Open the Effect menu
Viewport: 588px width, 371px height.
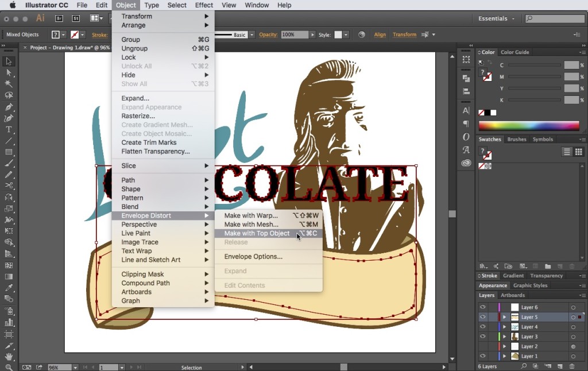(204, 5)
